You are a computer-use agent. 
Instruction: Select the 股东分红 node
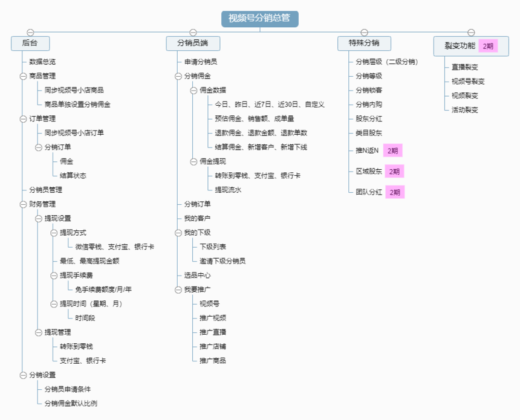tap(369, 118)
